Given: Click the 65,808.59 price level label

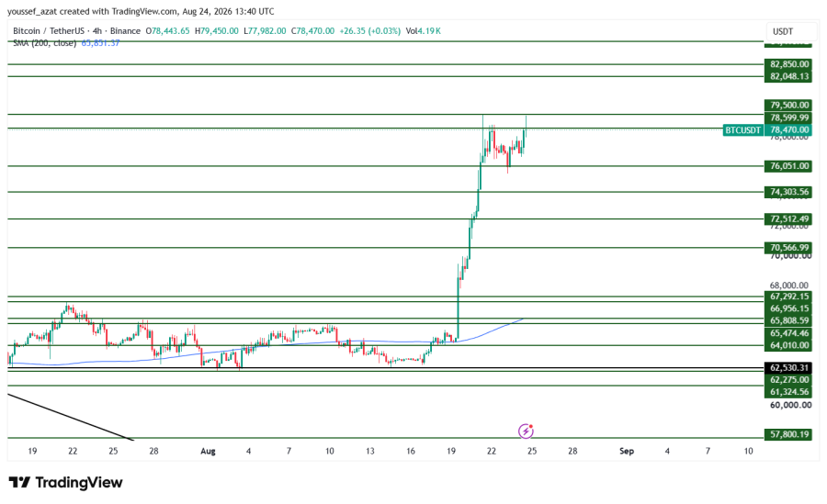Looking at the screenshot, I should (788, 320).
